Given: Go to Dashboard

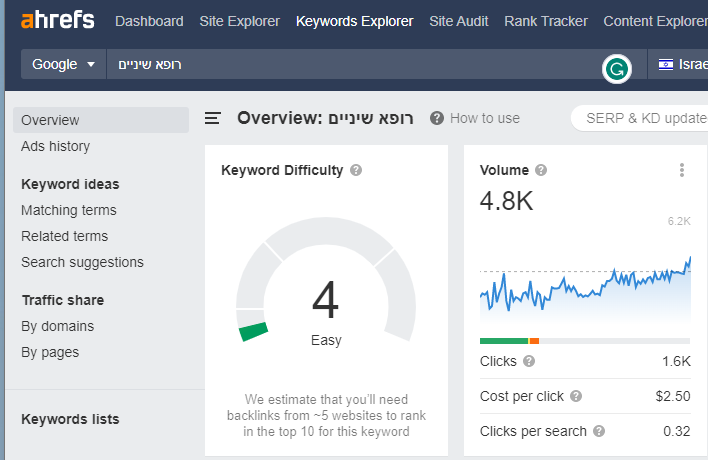Looking at the screenshot, I should click(x=149, y=21).
